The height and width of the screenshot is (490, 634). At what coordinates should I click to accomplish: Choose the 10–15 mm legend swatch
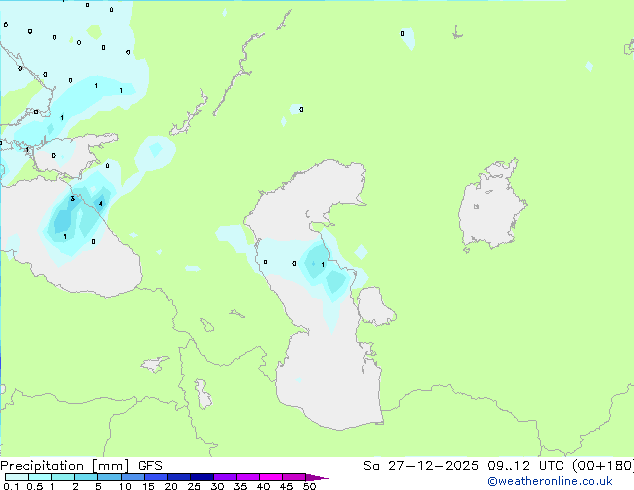point(132,477)
